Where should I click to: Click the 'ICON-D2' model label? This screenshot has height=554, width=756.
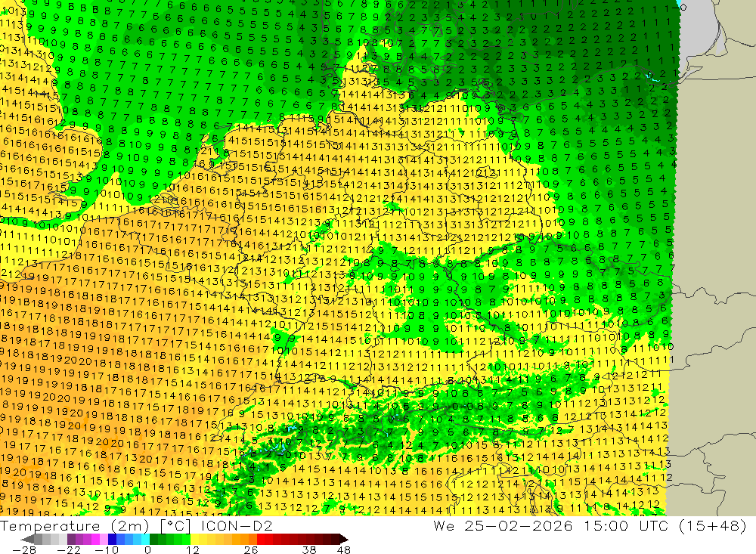point(237,525)
